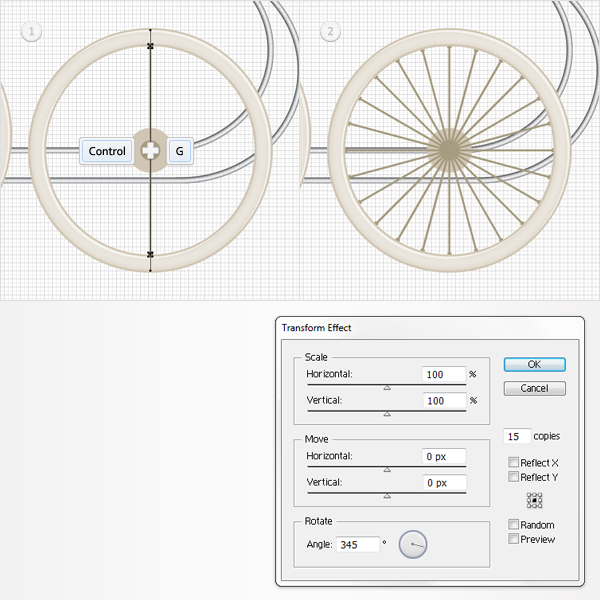
Task: Edit Move Vertical px field
Action: tap(444, 483)
